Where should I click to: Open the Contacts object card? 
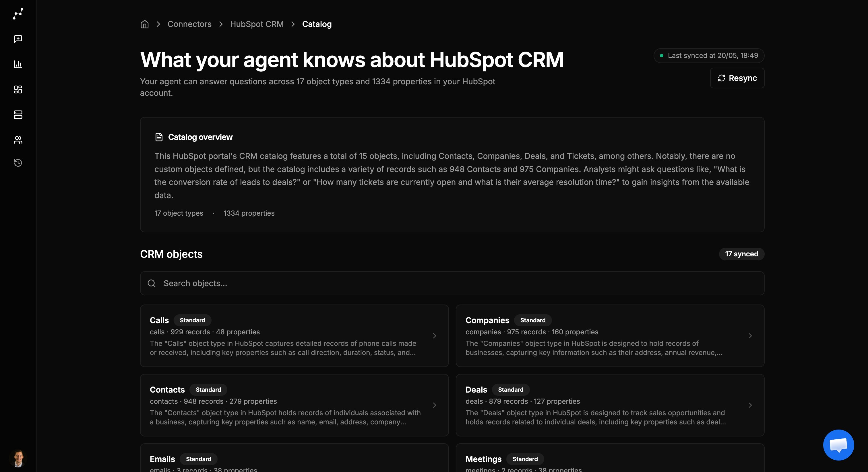pyautogui.click(x=294, y=405)
